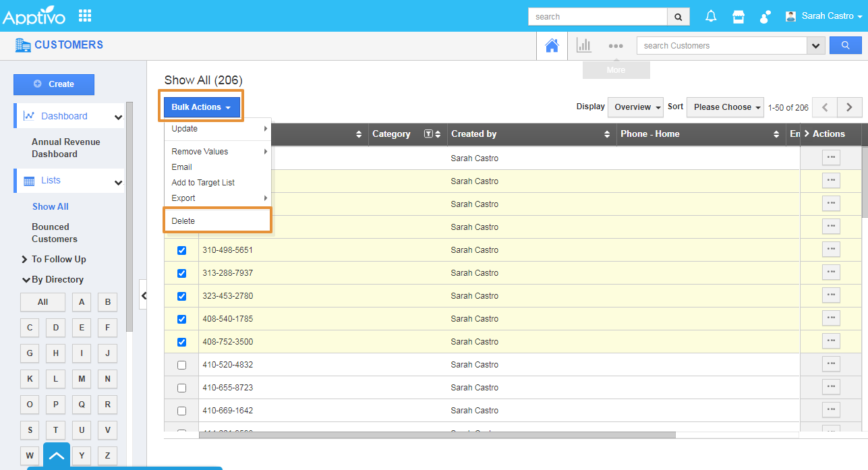Open the app store icon in header
Screen dimensions: 868x470
[739, 16]
